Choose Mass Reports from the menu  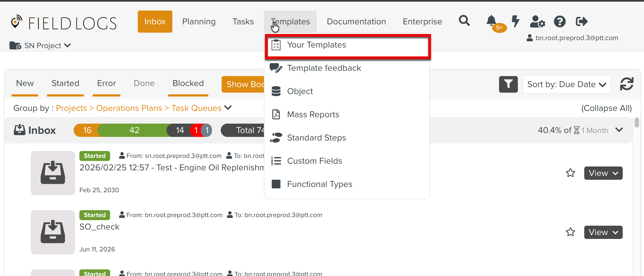point(347,114)
